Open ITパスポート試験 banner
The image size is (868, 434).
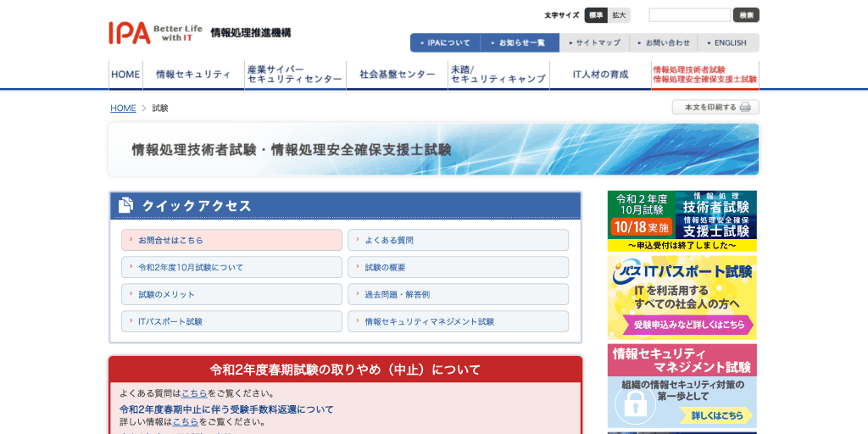(682, 298)
